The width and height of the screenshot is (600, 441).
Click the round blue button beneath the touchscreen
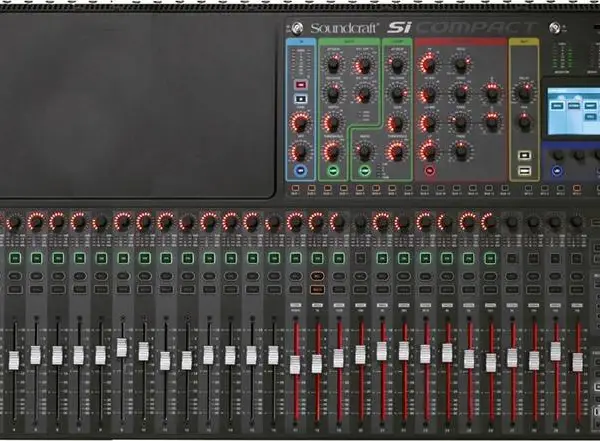coord(557,171)
